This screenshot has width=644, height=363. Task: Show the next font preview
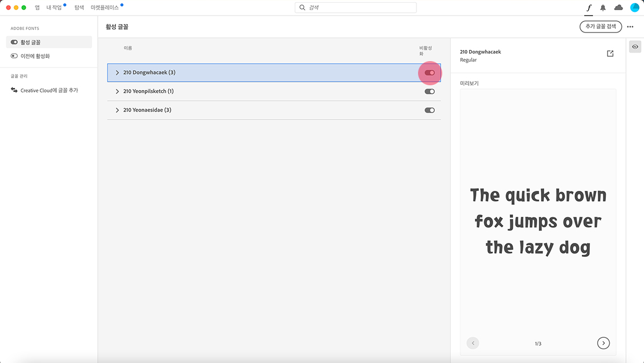point(603,343)
